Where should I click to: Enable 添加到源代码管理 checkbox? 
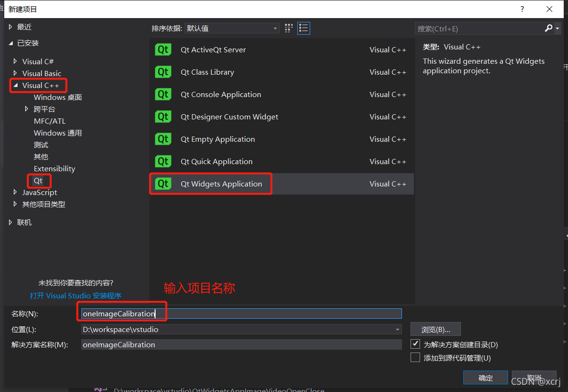pos(415,358)
